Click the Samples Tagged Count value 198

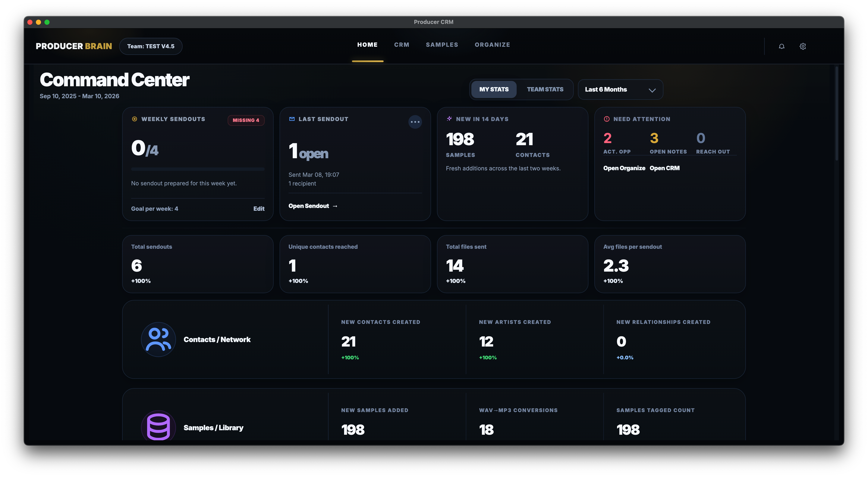tap(628, 430)
